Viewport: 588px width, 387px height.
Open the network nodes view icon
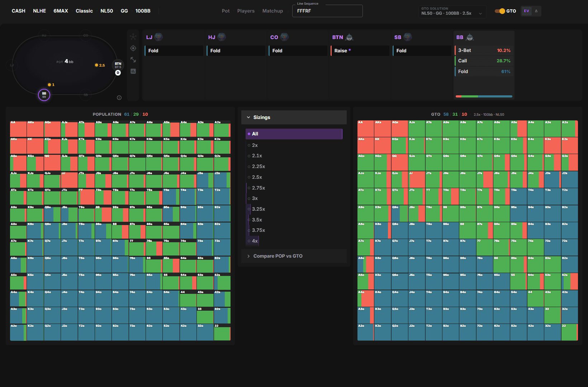[133, 37]
